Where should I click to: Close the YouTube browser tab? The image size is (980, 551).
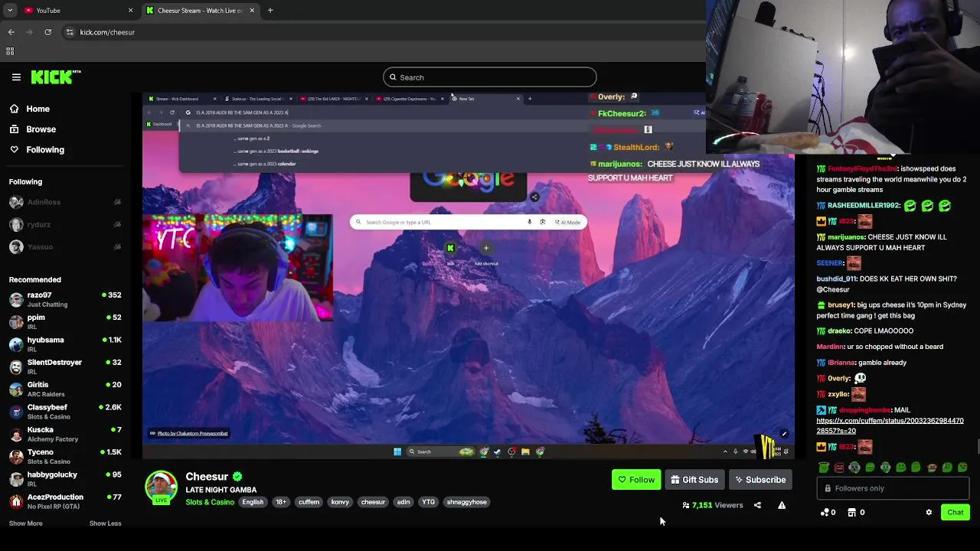click(130, 11)
